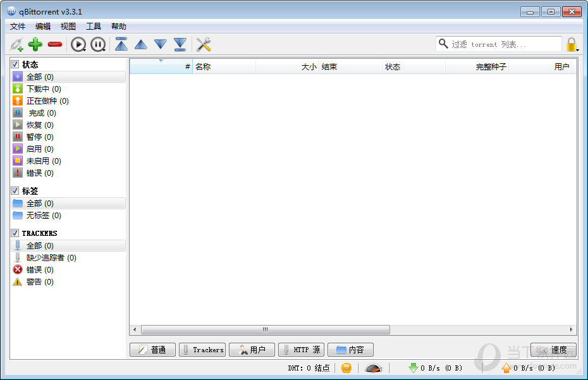Click the lock UI padlock icon
Image resolution: width=588 pixels, height=380 pixels.
(571, 44)
